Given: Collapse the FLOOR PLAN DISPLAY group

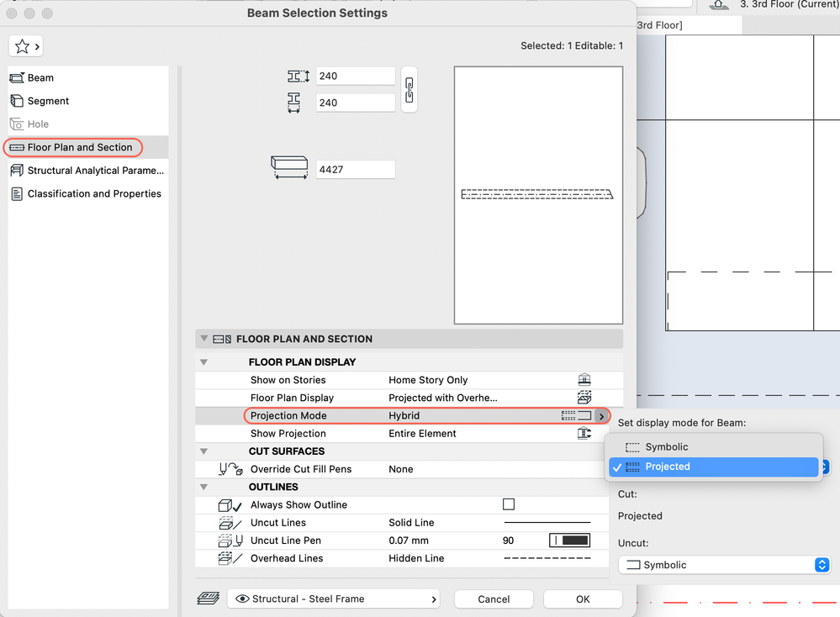Looking at the screenshot, I should (203, 362).
